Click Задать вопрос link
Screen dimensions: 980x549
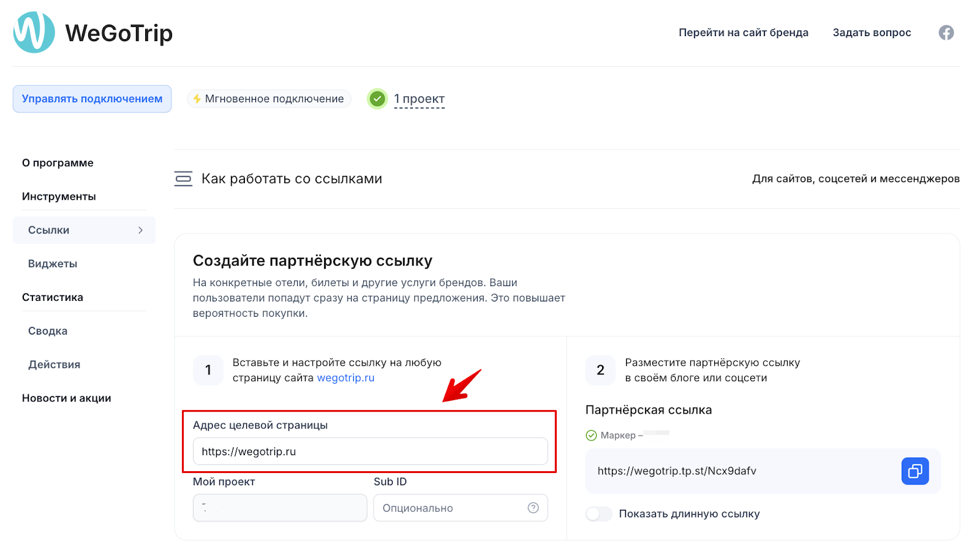coord(872,32)
